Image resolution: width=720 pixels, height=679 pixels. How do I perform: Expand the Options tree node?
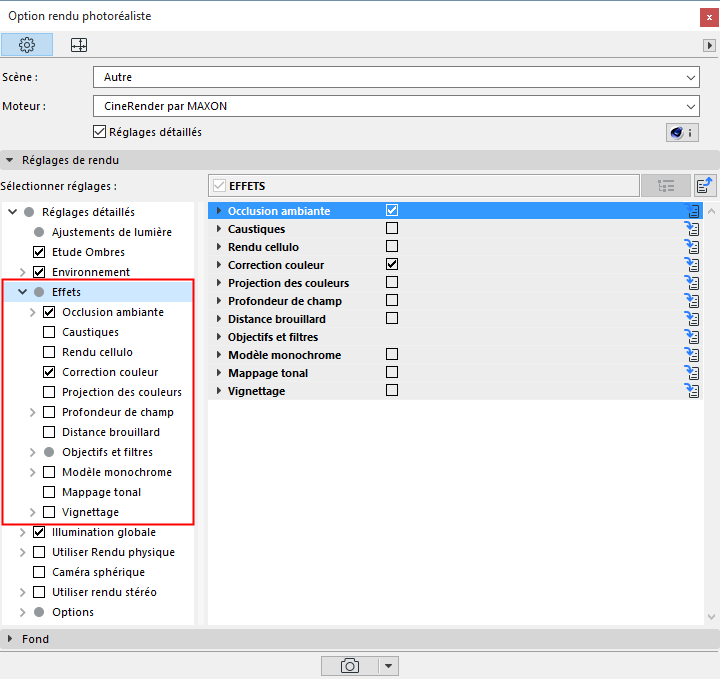pyautogui.click(x=22, y=612)
